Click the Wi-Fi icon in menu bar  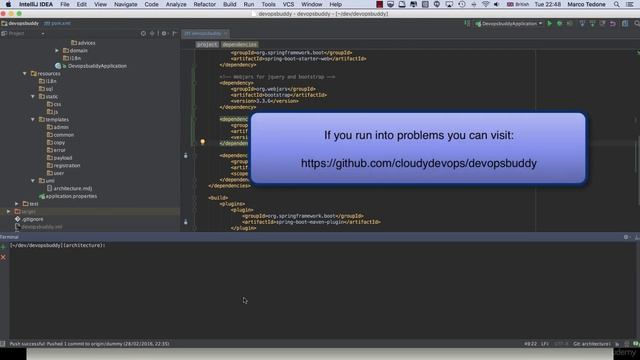[x=485, y=4]
